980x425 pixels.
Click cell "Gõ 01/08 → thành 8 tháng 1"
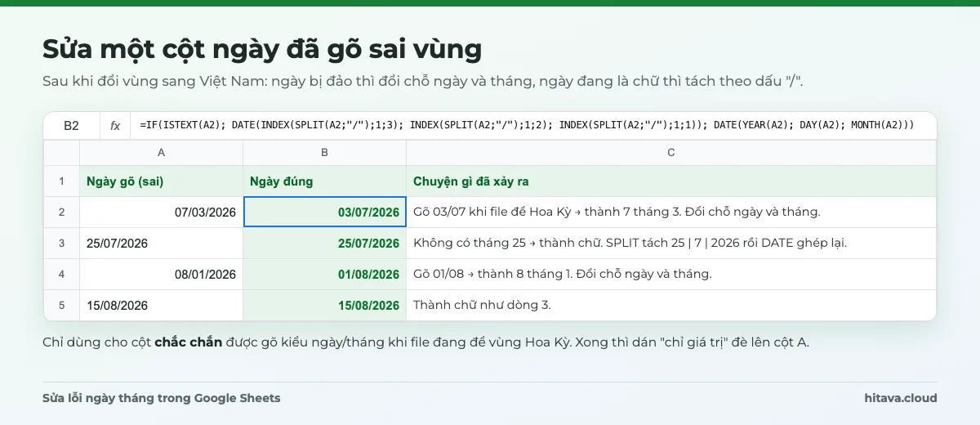click(x=670, y=275)
